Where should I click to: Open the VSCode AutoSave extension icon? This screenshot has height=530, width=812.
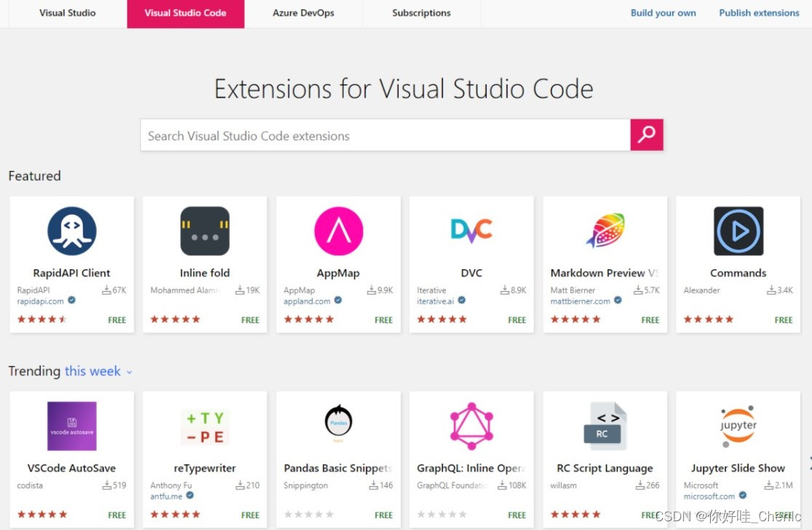tap(71, 425)
